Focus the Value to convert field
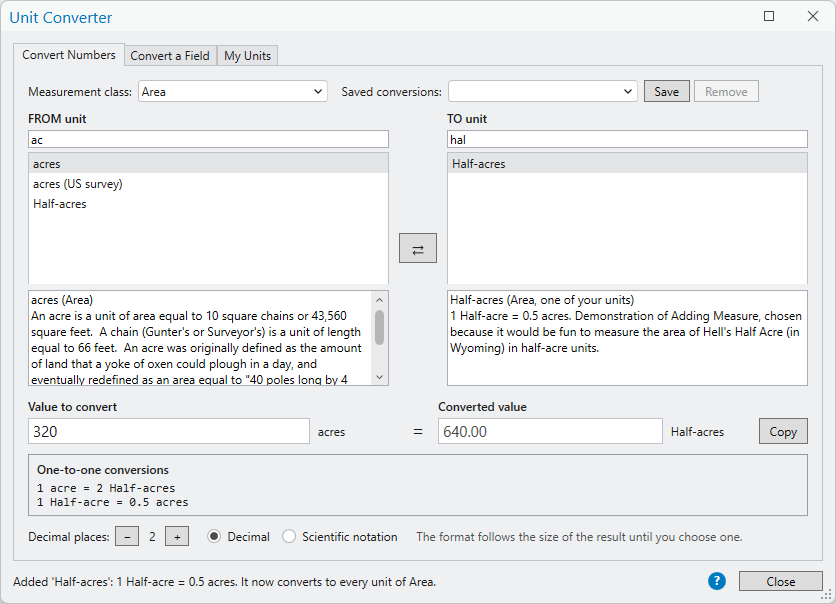This screenshot has width=836, height=604. [x=169, y=431]
